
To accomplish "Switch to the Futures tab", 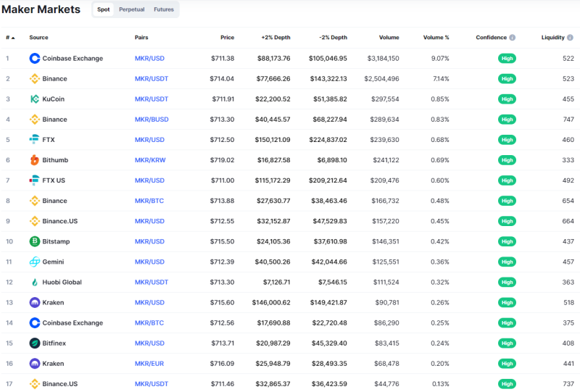I will (x=164, y=9).
